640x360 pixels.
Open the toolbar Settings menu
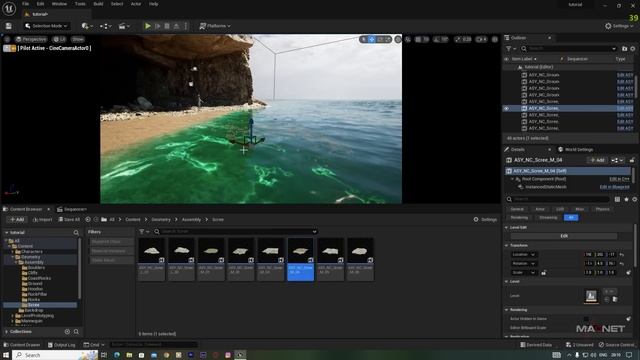point(619,26)
